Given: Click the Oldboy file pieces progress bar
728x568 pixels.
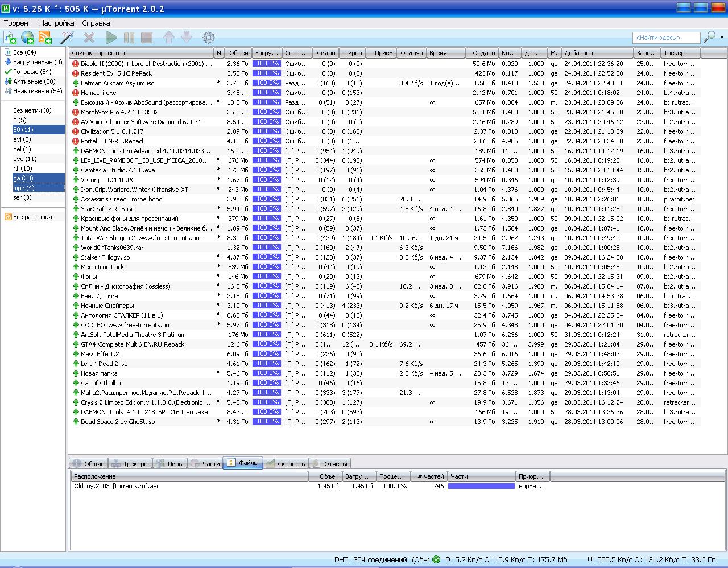Looking at the screenshot, I should pos(481,486).
